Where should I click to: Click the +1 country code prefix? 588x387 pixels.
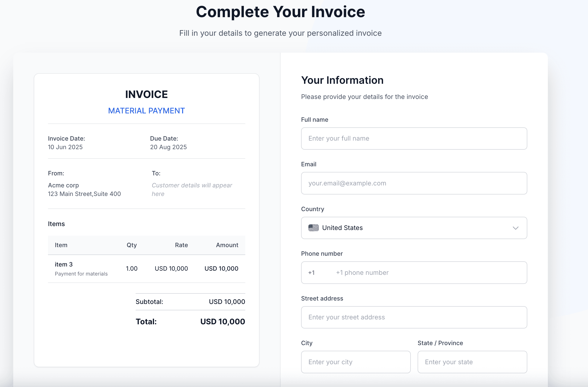(x=311, y=273)
